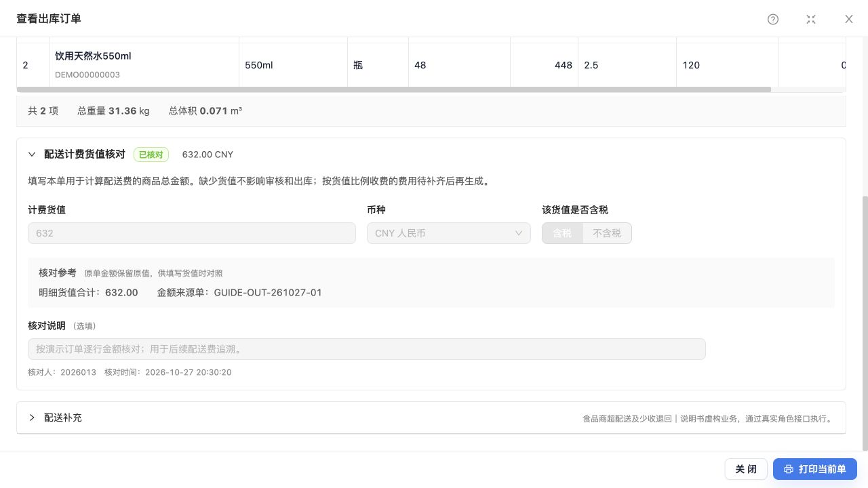Image resolution: width=868 pixels, height=488 pixels.
Task: Click the 核对人：2026013 text
Action: coord(62,372)
